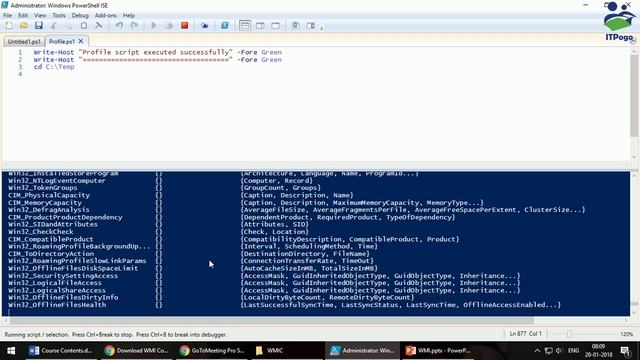Open volume tray icon
Viewport: 640px width, 360px height.
pyautogui.click(x=559, y=351)
